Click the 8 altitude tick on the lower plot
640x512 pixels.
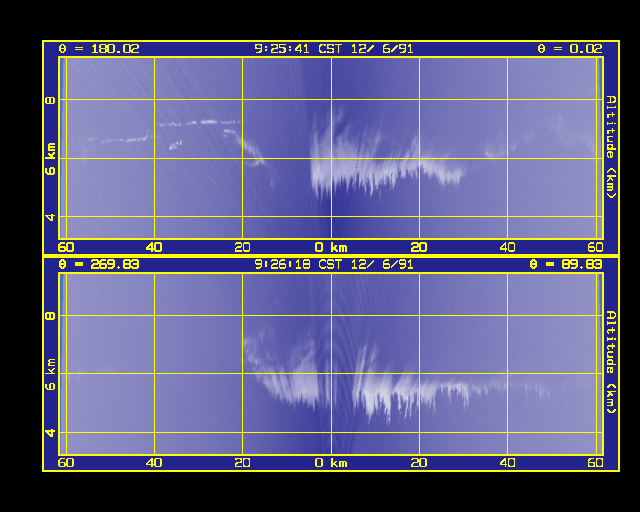coord(51,316)
